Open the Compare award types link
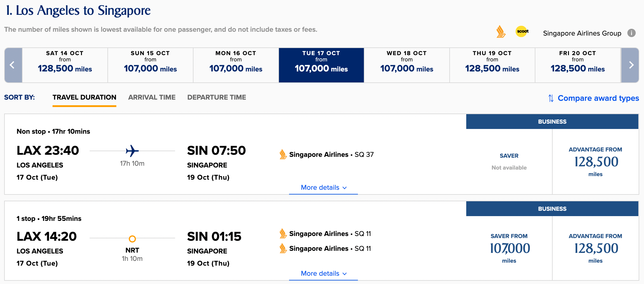The image size is (644, 284). (598, 98)
